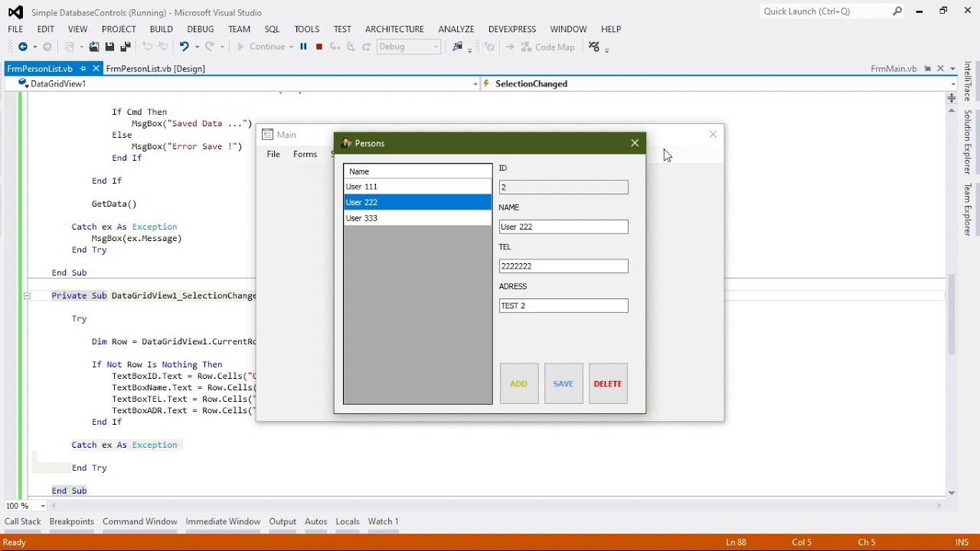Click the Code Map toolbar button
The height and width of the screenshot is (551, 980).
pos(547,47)
